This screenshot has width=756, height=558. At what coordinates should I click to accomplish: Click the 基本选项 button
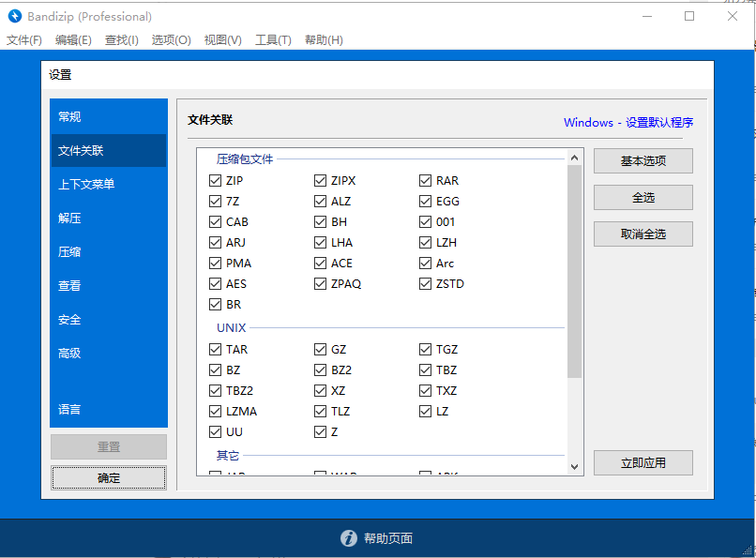click(643, 161)
